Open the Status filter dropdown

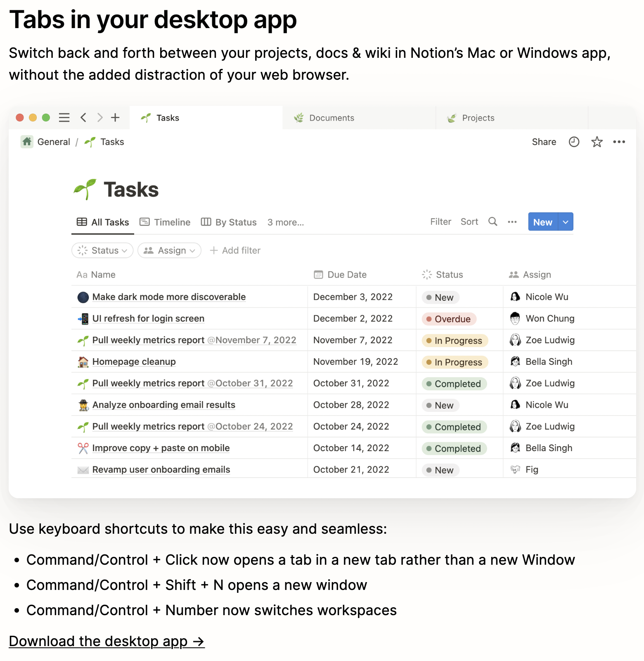pos(102,250)
